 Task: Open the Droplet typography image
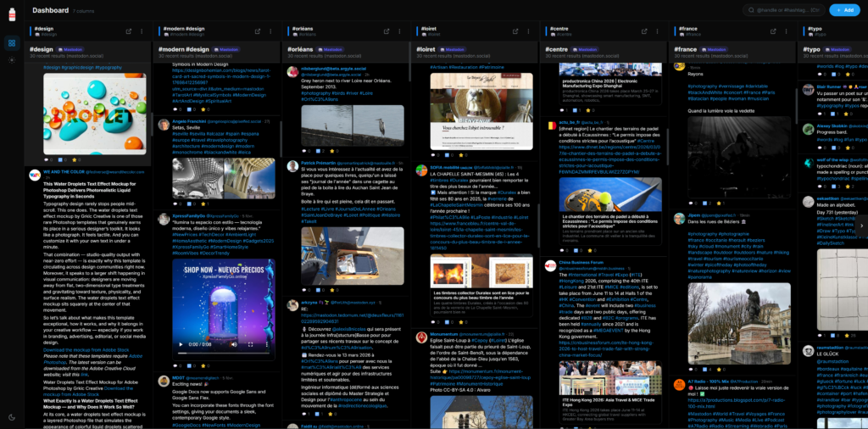pyautogui.click(x=94, y=101)
